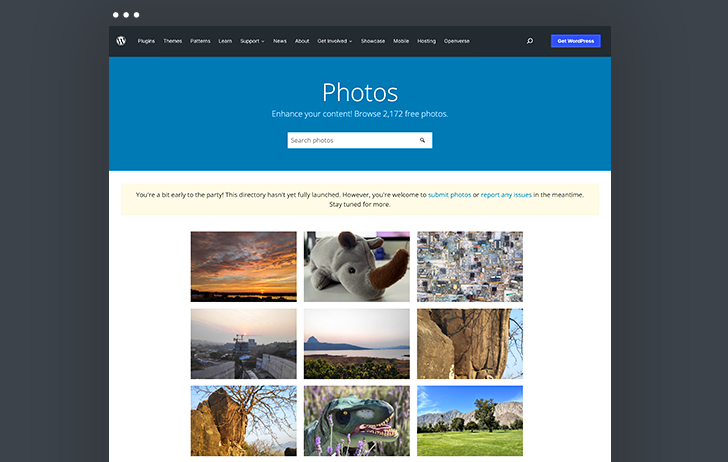This screenshot has height=462, width=728.
Task: Open the sunset sky photo thumbnail
Action: [x=244, y=267]
